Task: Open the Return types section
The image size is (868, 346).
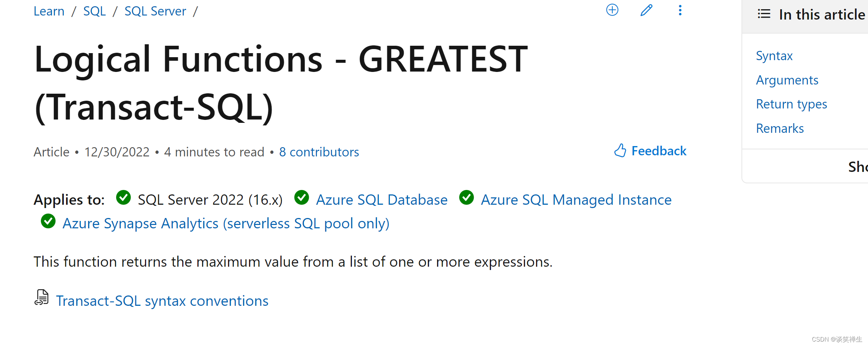Action: [x=791, y=104]
